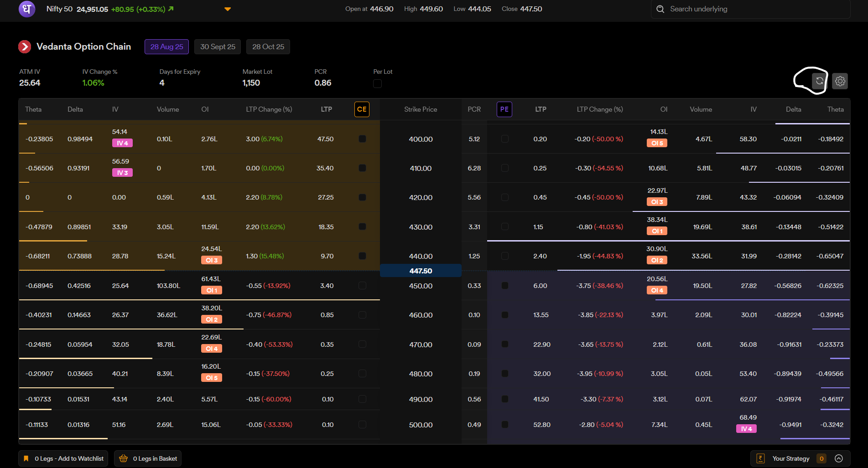Toggle the CE column selector

tap(362, 109)
